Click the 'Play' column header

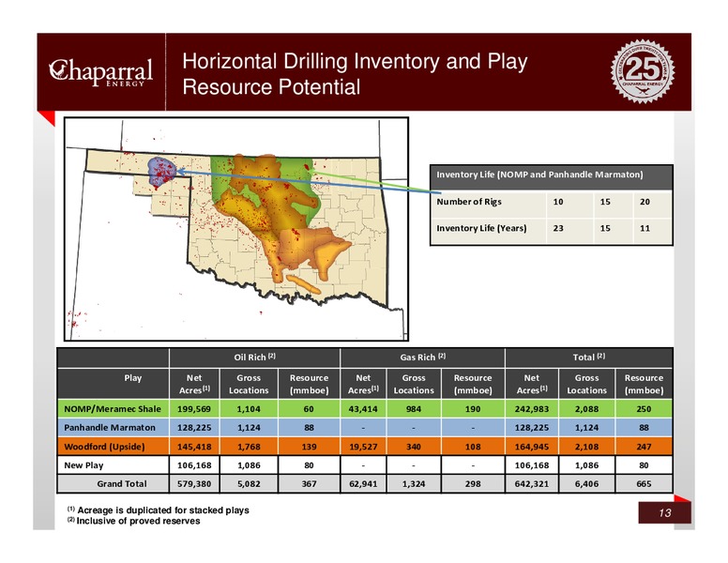[x=133, y=378]
